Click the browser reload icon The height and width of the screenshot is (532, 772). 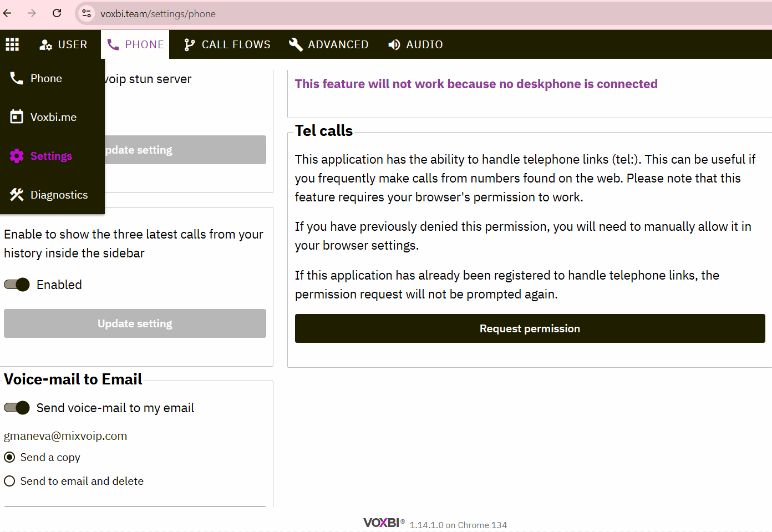tap(57, 13)
